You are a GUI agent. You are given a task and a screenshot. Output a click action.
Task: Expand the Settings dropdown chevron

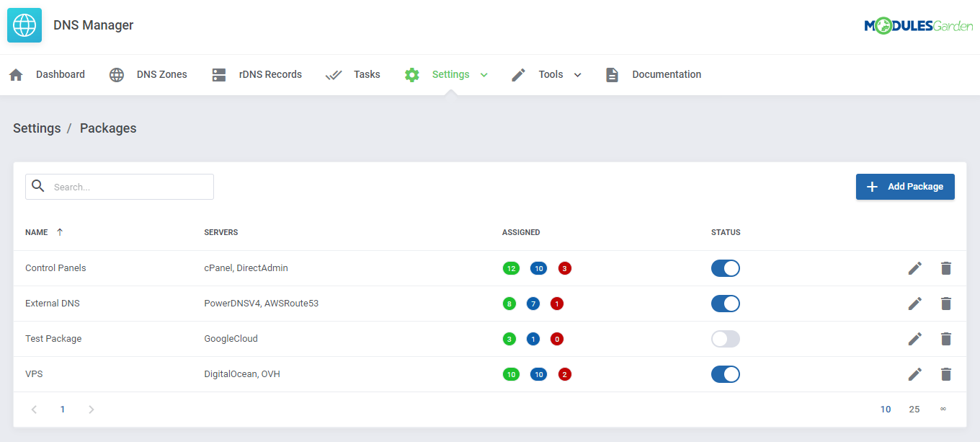(484, 74)
